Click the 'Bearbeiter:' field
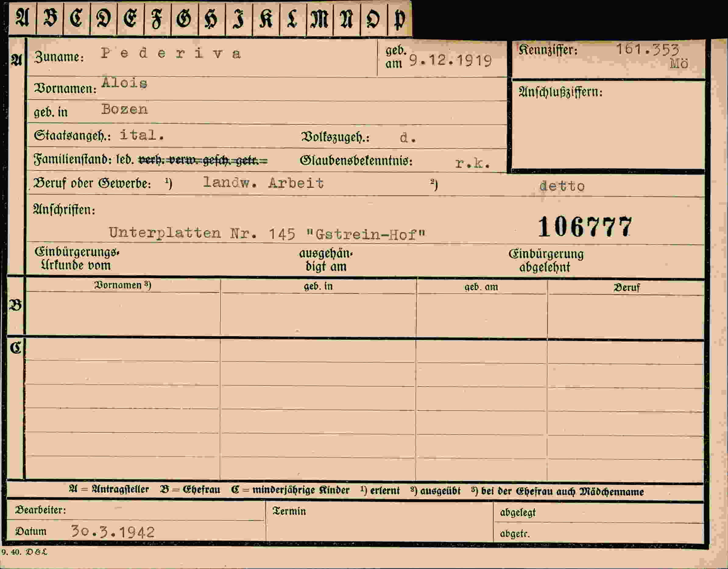 pos(136,510)
